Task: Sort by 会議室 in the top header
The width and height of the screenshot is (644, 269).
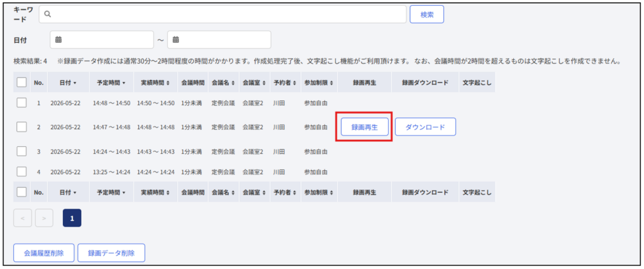Action: (254, 83)
